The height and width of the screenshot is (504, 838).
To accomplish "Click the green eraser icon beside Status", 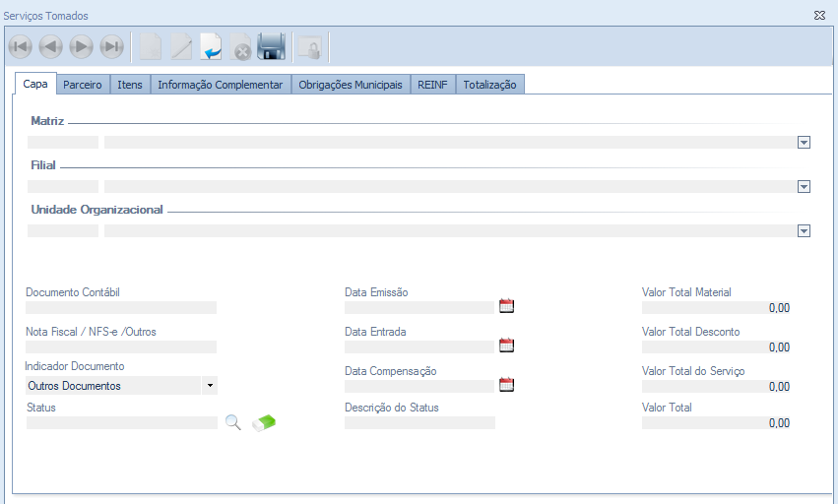I will 264,422.
